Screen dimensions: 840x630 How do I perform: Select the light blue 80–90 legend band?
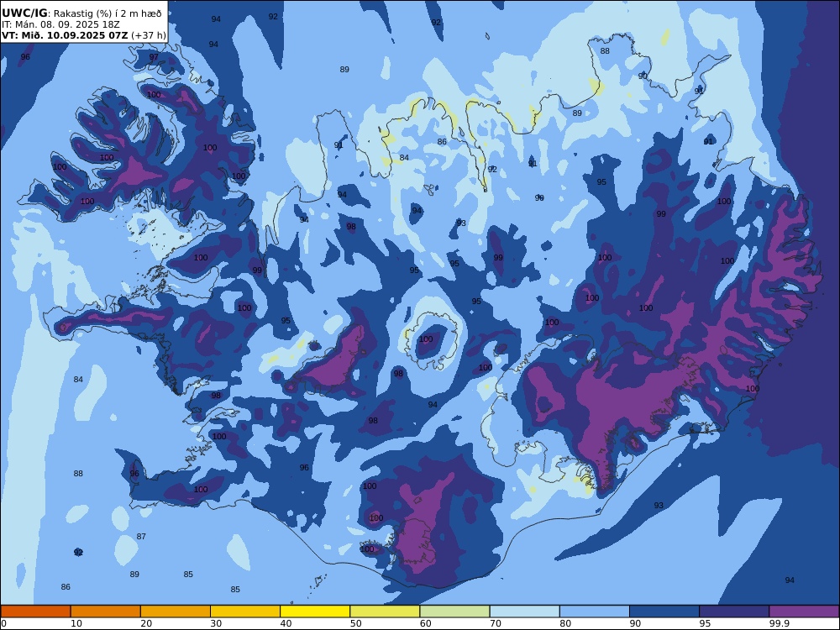coord(595,612)
